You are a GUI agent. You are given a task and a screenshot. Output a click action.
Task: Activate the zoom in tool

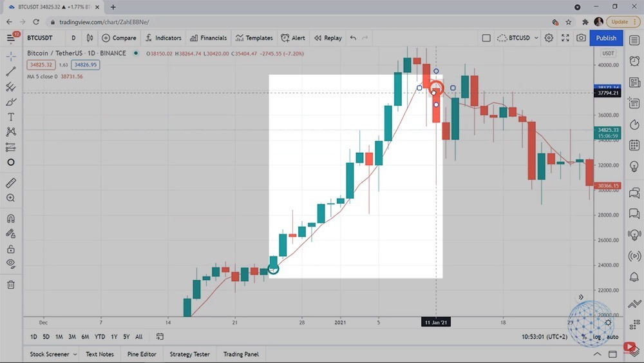point(11,199)
